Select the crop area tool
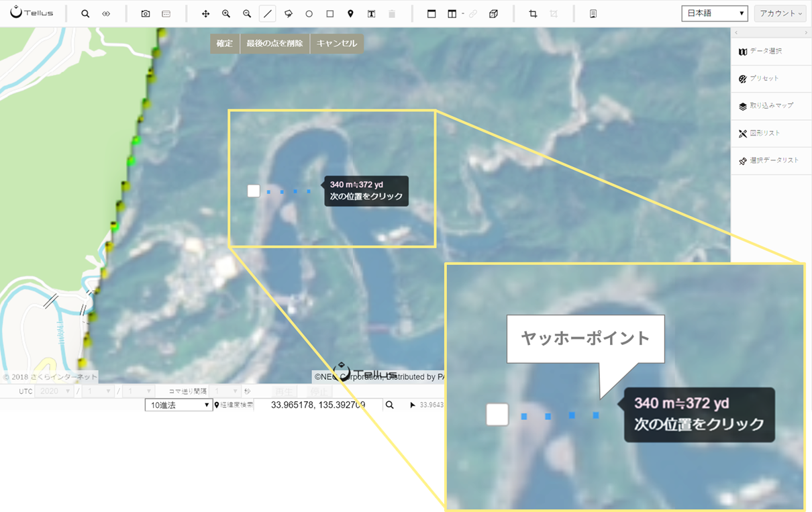Screen dimensions: 812x512 (x=533, y=13)
